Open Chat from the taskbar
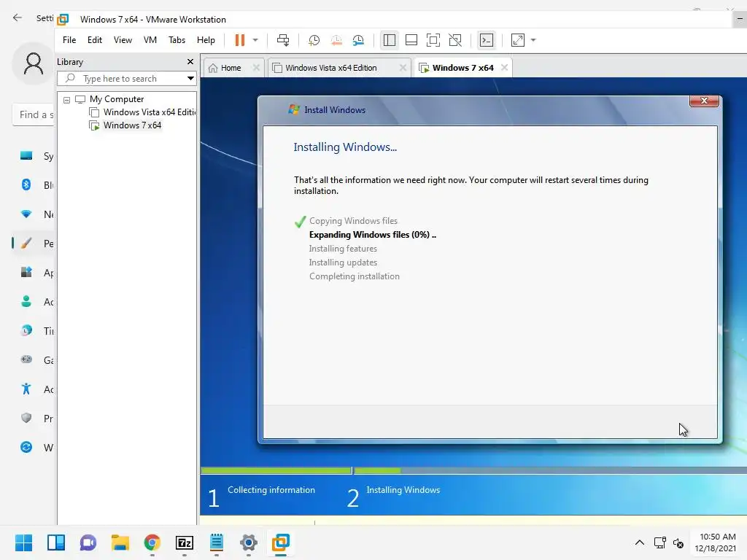 click(x=88, y=542)
